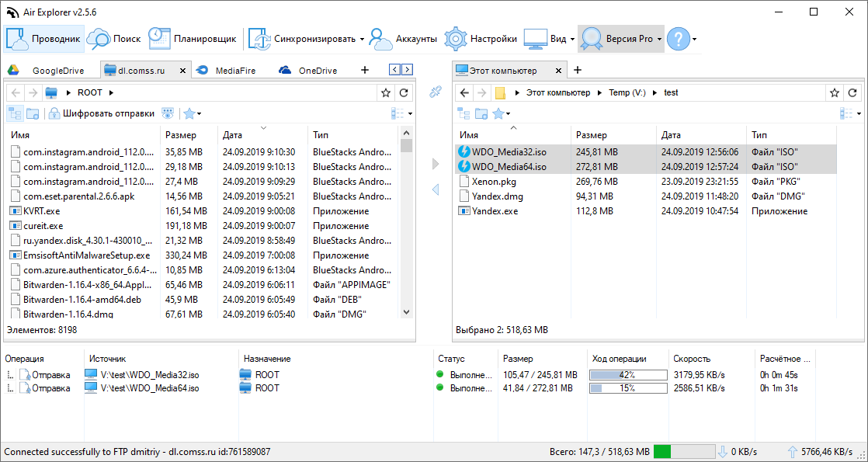Show the next tabs in left pane
This screenshot has width=868, height=462.
(408, 69)
